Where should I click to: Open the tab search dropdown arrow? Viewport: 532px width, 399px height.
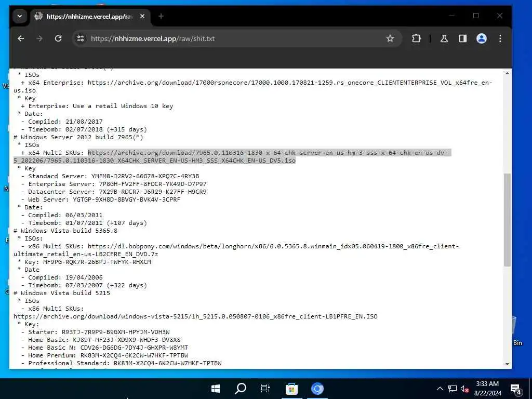[20, 16]
